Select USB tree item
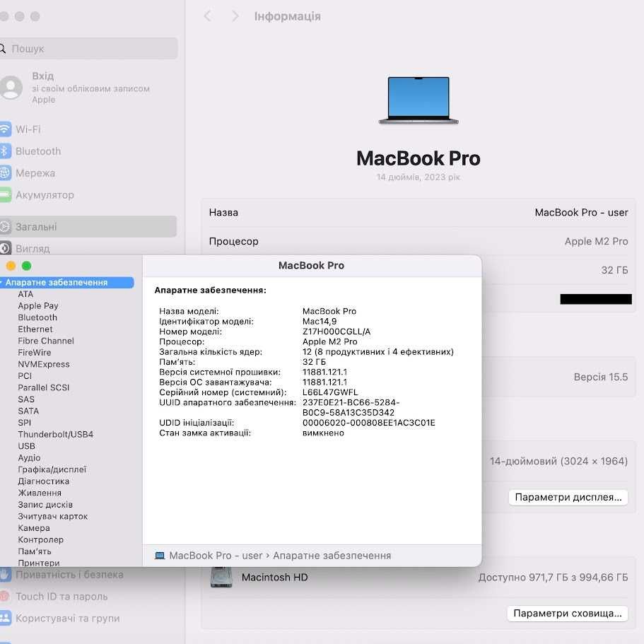644x644 pixels. pos(26,446)
